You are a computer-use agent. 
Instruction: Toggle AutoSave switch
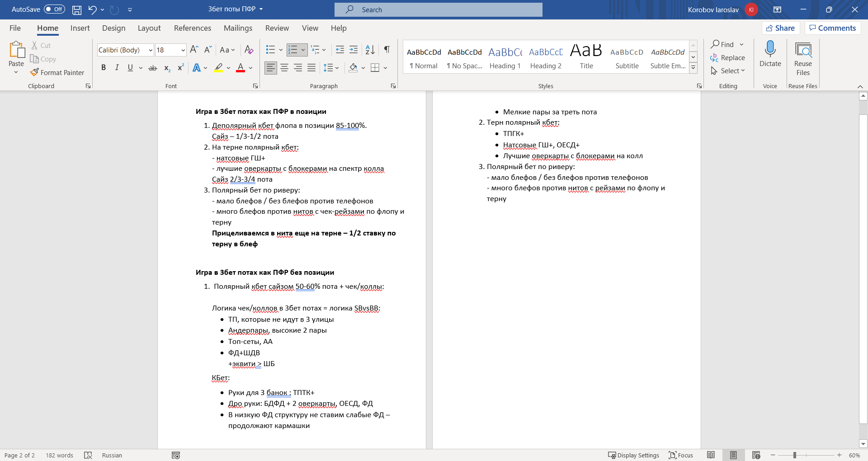[x=54, y=9]
